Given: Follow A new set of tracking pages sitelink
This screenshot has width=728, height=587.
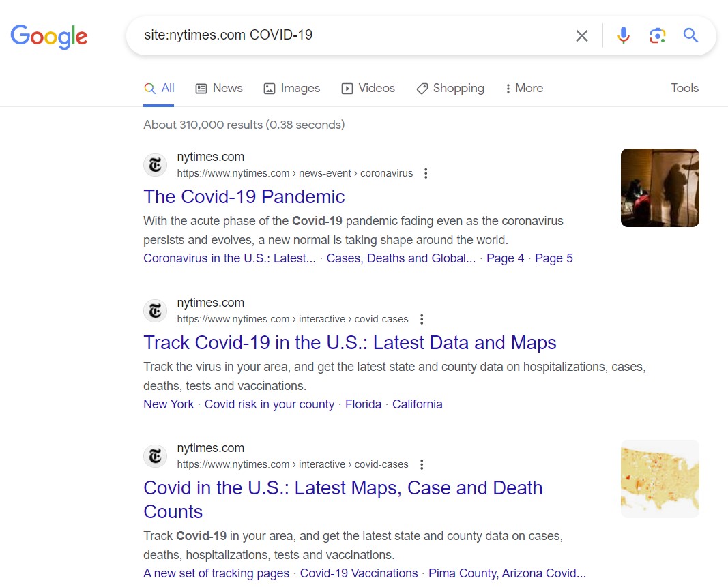Looking at the screenshot, I should (x=216, y=573).
